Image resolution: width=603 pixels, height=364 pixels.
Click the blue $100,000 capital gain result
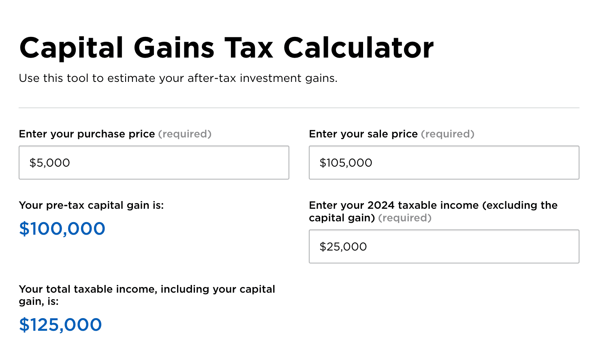coord(62,229)
